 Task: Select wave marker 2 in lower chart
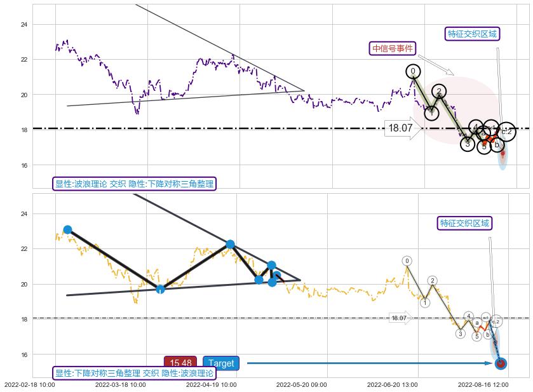coord(432,281)
